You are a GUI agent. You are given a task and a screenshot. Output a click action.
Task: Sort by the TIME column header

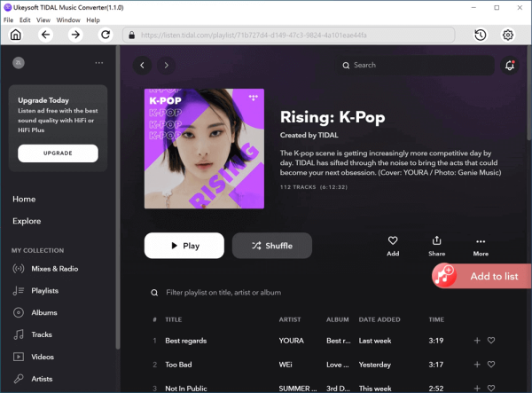pos(436,319)
